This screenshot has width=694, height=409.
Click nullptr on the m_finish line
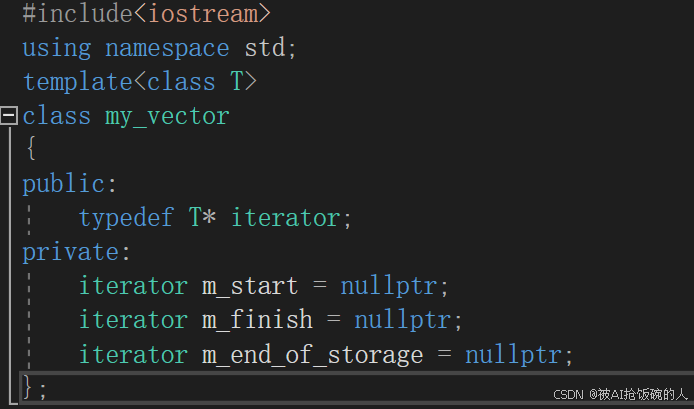pos(402,321)
